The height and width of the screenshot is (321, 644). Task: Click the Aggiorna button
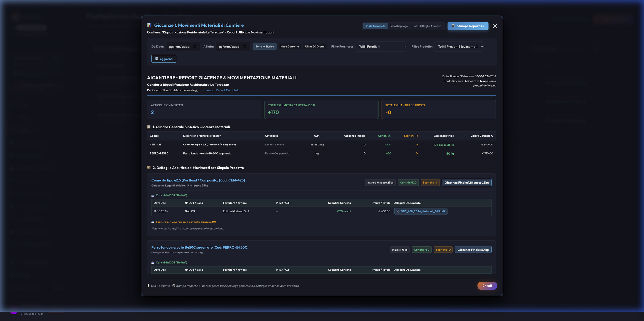coord(164,59)
